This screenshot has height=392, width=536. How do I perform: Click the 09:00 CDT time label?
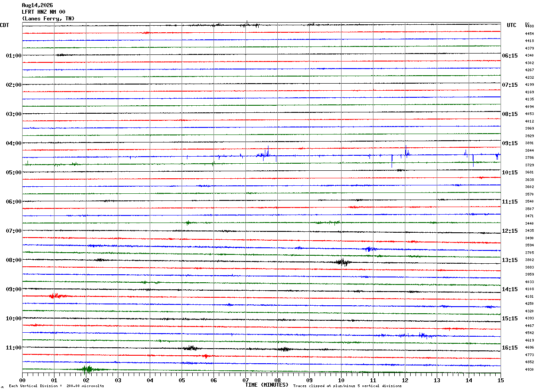pyautogui.click(x=14, y=289)
